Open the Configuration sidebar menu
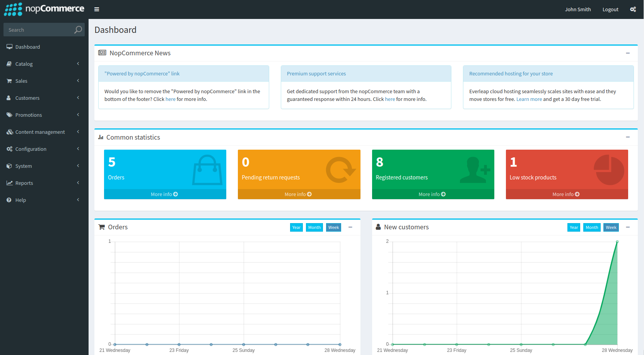This screenshot has height=355, width=644. coord(43,149)
